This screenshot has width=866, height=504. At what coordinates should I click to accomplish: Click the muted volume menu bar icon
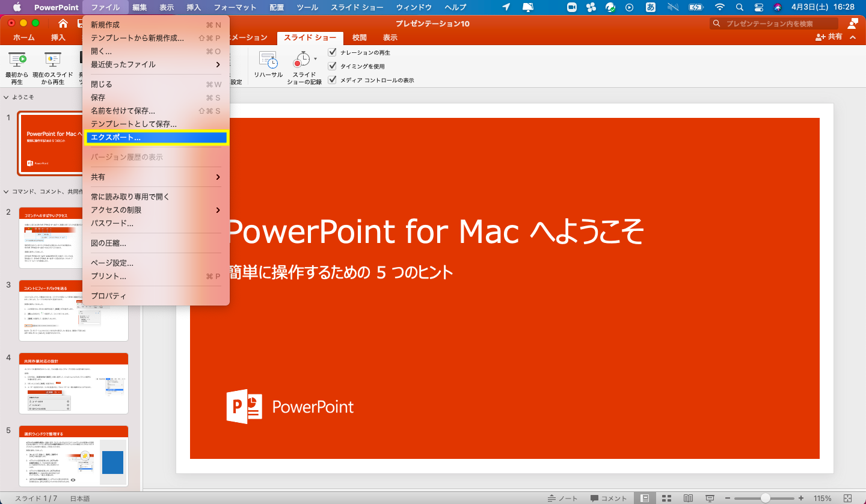pos(673,7)
